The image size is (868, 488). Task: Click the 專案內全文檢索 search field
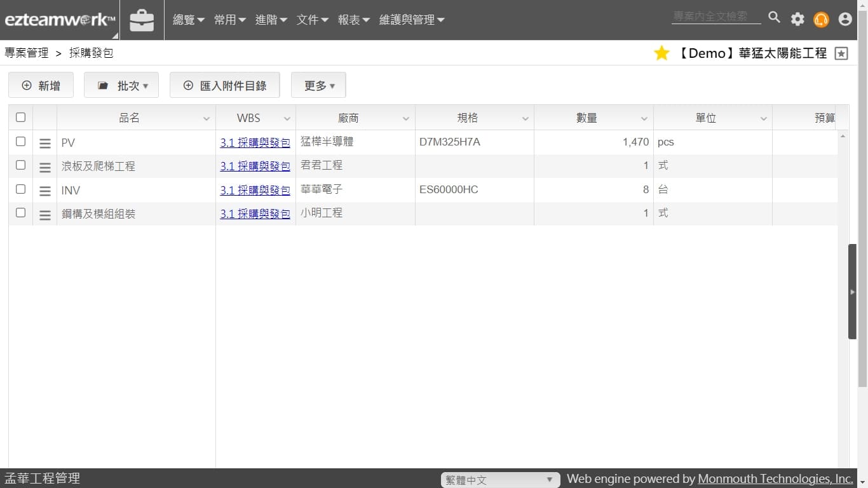715,17
